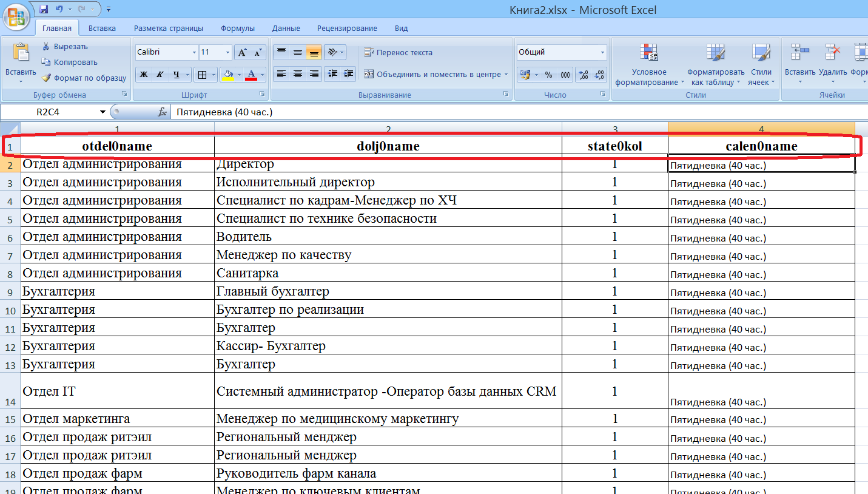868x494 pixels.
Task: Expand borders dropdown arrow
Action: pyautogui.click(x=214, y=75)
